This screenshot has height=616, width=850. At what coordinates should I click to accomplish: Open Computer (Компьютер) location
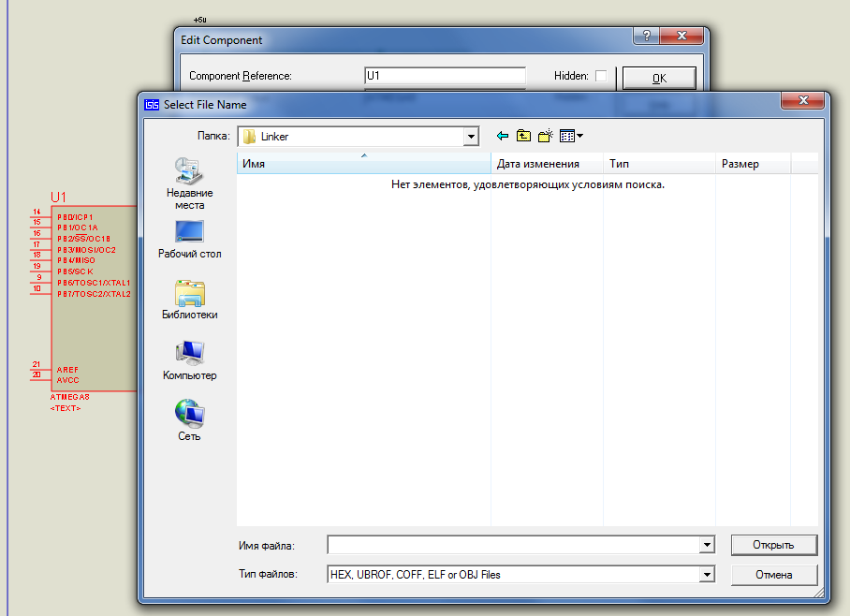[x=189, y=360]
